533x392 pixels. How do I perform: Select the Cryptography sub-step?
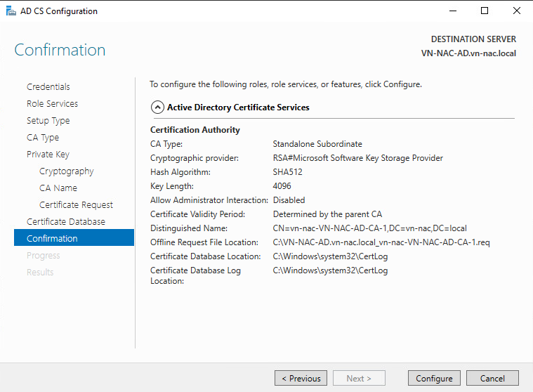67,171
